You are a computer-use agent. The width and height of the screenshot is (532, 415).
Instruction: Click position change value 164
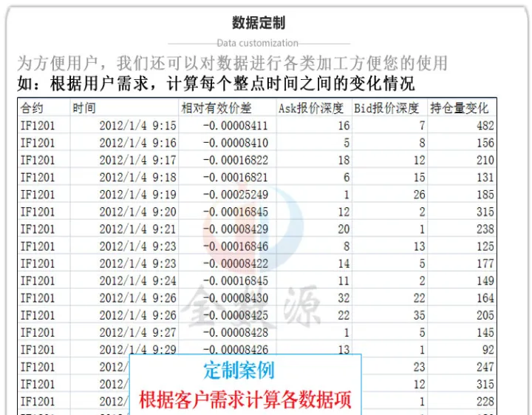485,298
